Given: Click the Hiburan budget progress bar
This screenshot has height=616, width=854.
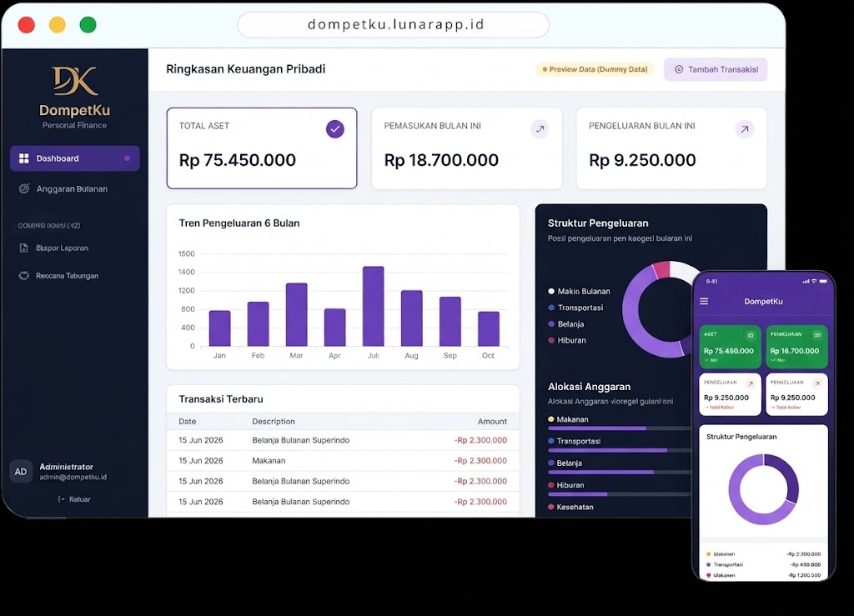Looking at the screenshot, I should tap(620, 494).
